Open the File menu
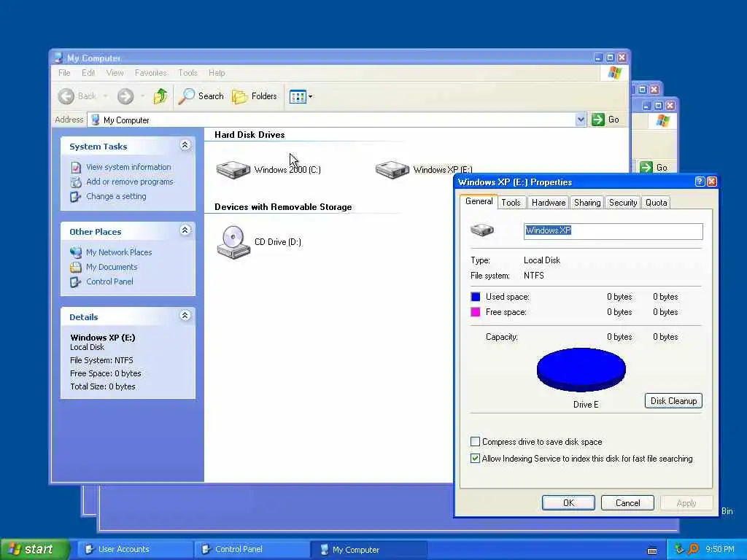This screenshot has width=747, height=560. tap(64, 73)
